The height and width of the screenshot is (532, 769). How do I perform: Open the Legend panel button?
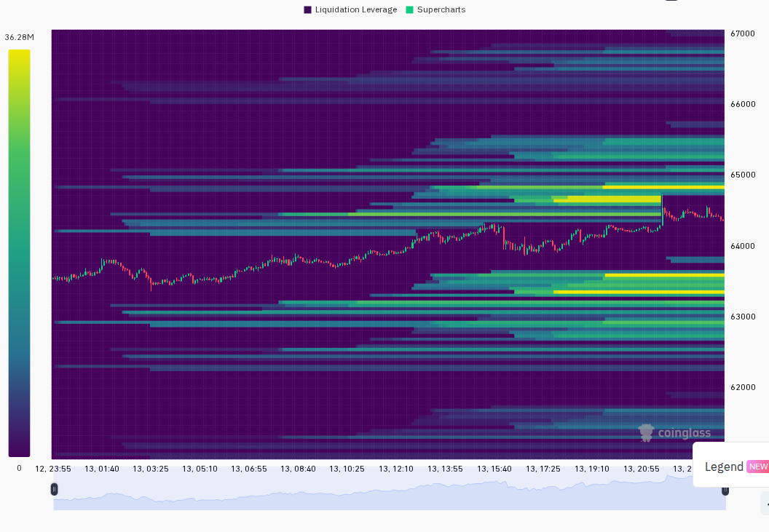point(730,467)
